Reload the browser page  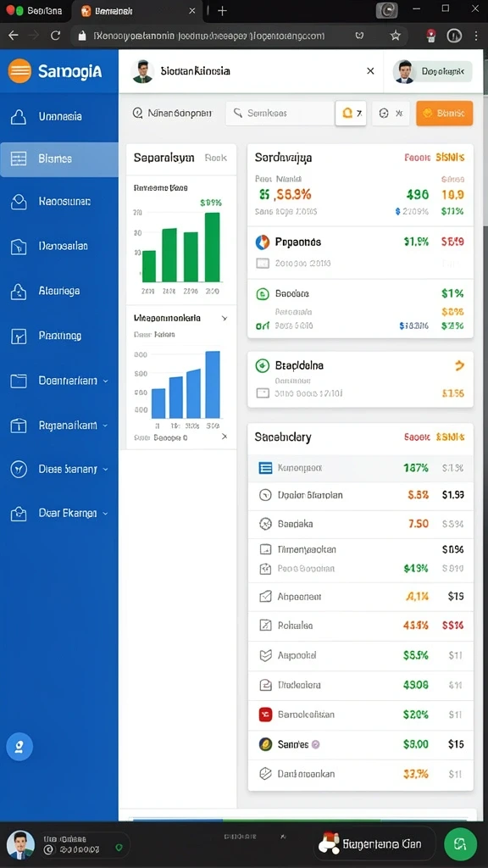pos(55,36)
